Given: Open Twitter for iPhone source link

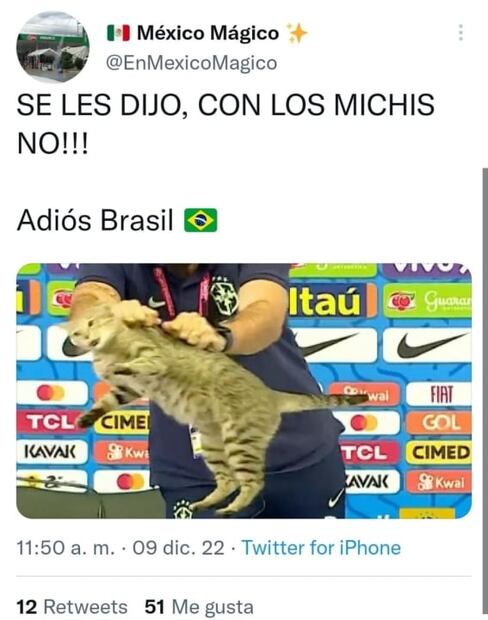Looking at the screenshot, I should click(x=321, y=548).
